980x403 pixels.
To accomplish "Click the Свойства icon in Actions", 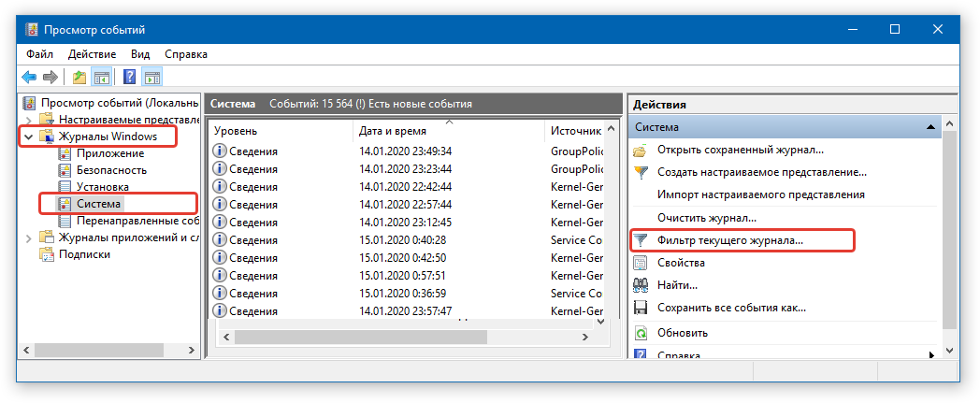I will 641,263.
